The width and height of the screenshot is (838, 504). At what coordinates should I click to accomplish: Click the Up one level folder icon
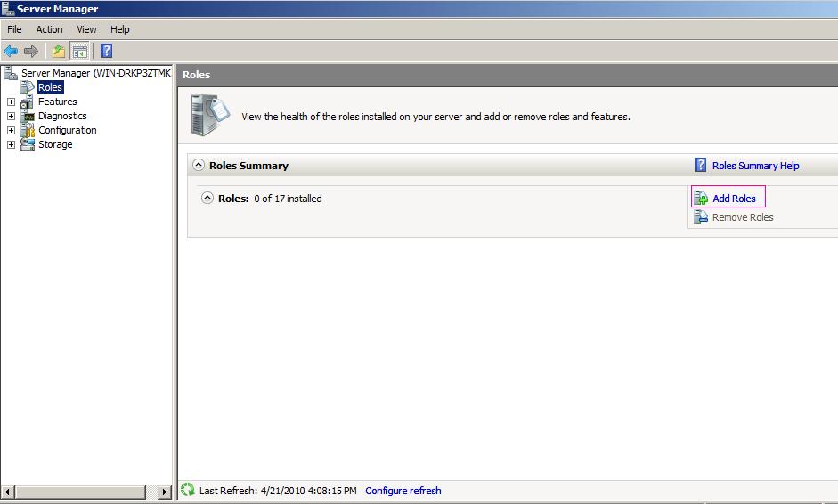click(x=58, y=52)
